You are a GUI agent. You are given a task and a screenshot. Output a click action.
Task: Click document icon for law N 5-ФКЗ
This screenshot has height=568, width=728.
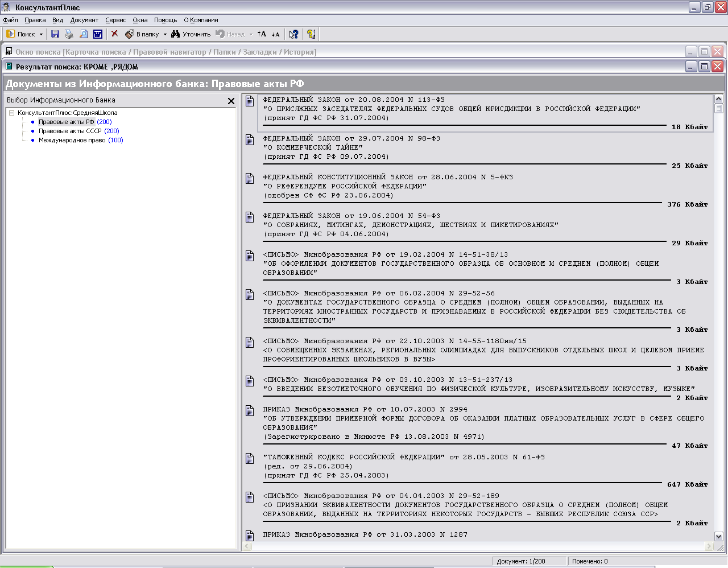[x=250, y=179]
